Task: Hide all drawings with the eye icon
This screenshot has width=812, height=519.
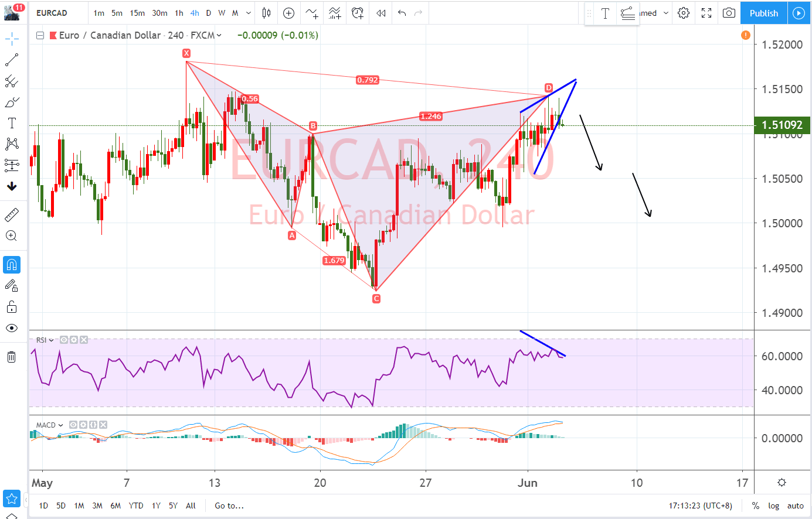Action: tap(11, 328)
